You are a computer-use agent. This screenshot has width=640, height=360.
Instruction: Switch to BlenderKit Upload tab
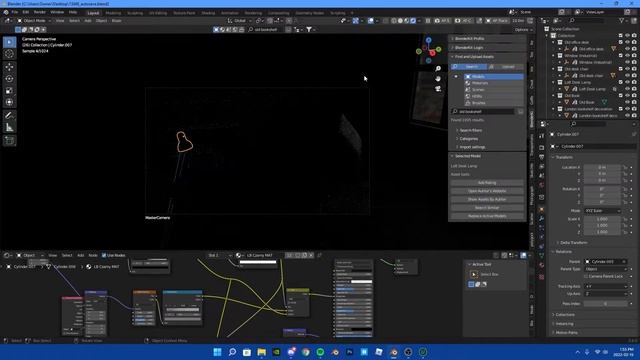506,67
